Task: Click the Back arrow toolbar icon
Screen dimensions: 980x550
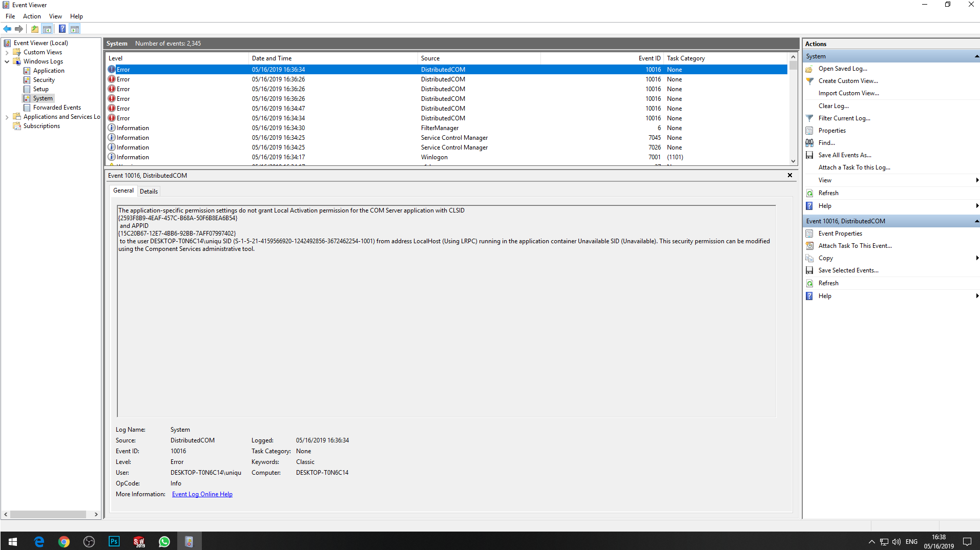Action: pyautogui.click(x=7, y=29)
